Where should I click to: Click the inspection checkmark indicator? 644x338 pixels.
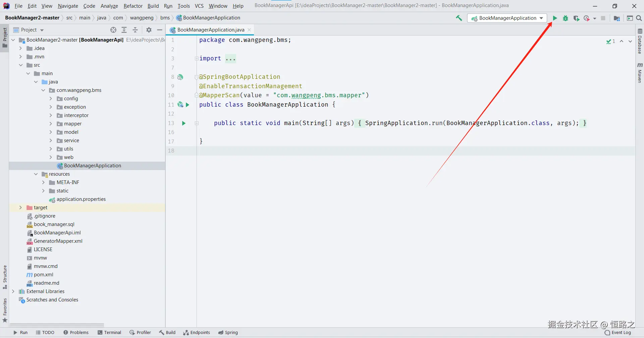coord(610,41)
